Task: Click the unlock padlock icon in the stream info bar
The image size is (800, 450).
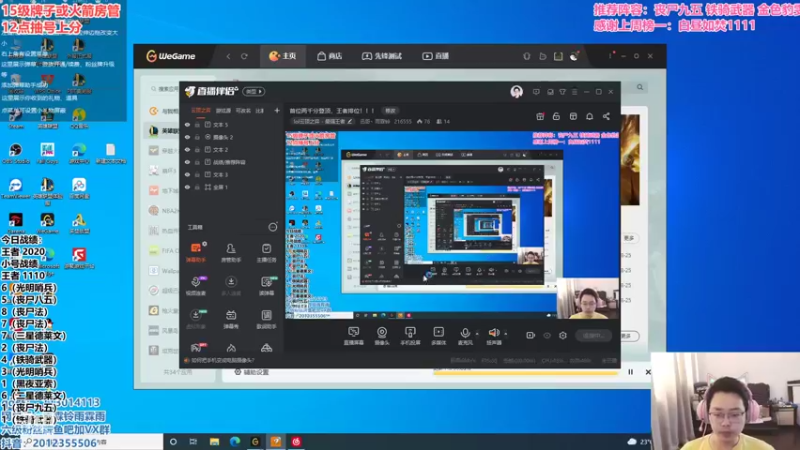Action: coord(556,116)
